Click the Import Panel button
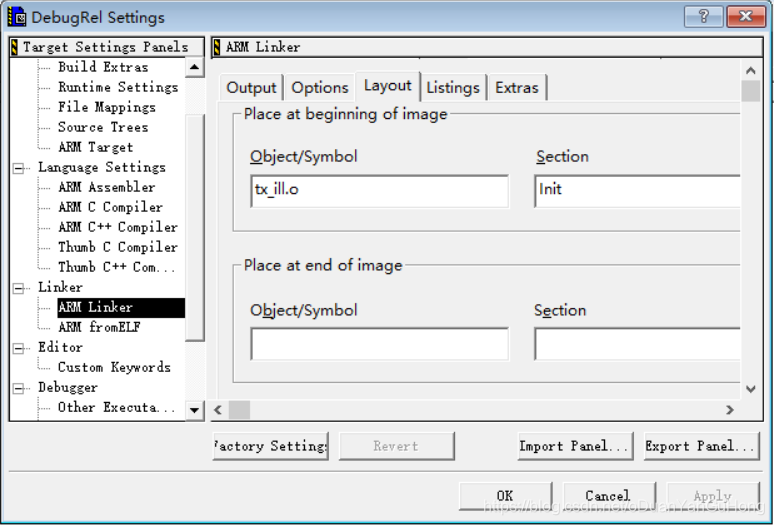The width and height of the screenshot is (774, 525). 575,446
